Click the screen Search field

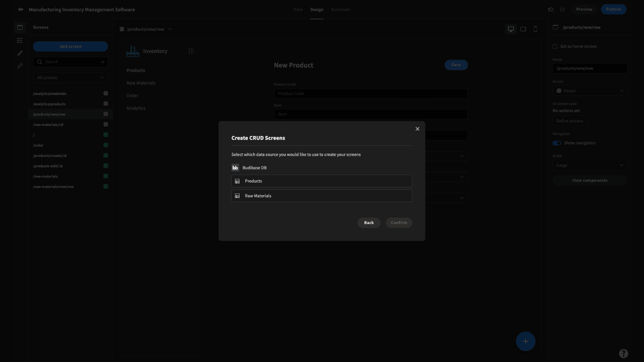(x=70, y=62)
